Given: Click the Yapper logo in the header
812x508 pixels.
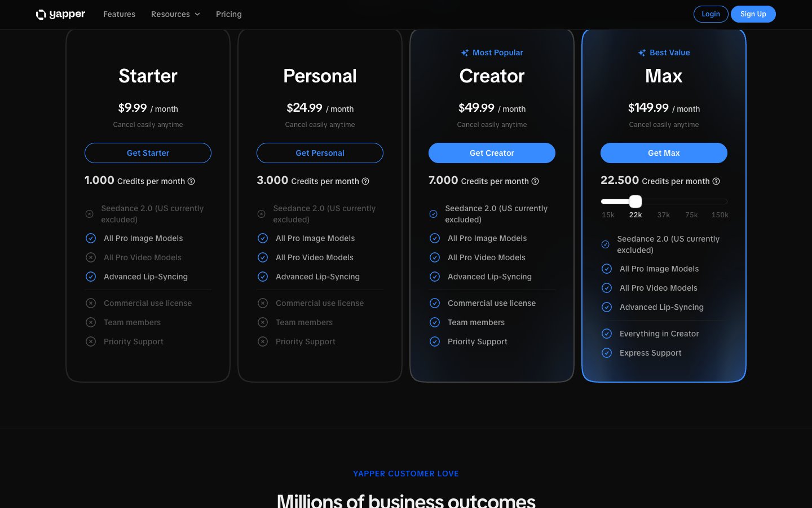Looking at the screenshot, I should pos(60,14).
